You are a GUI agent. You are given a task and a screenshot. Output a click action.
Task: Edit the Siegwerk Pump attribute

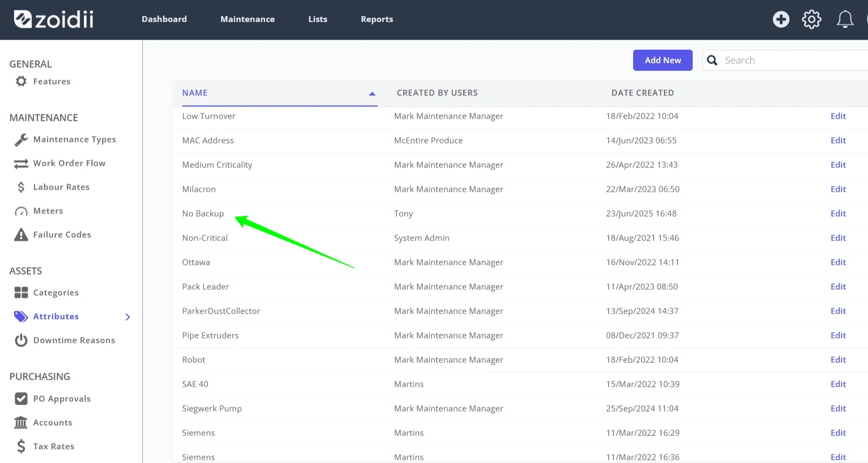(x=838, y=409)
